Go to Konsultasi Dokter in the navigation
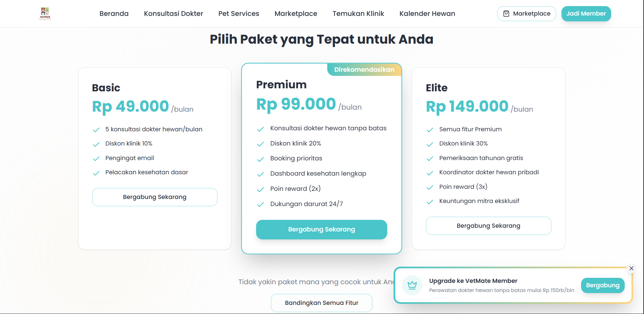 [173, 14]
